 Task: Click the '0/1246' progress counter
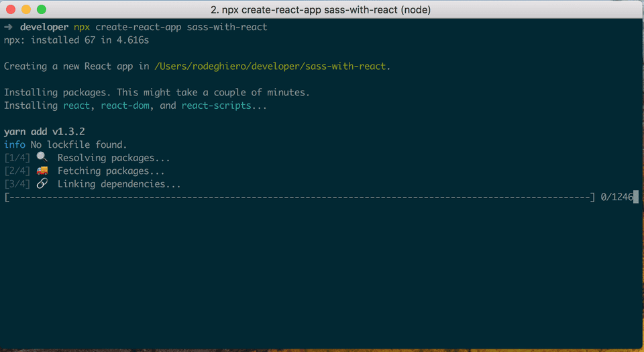pos(617,197)
